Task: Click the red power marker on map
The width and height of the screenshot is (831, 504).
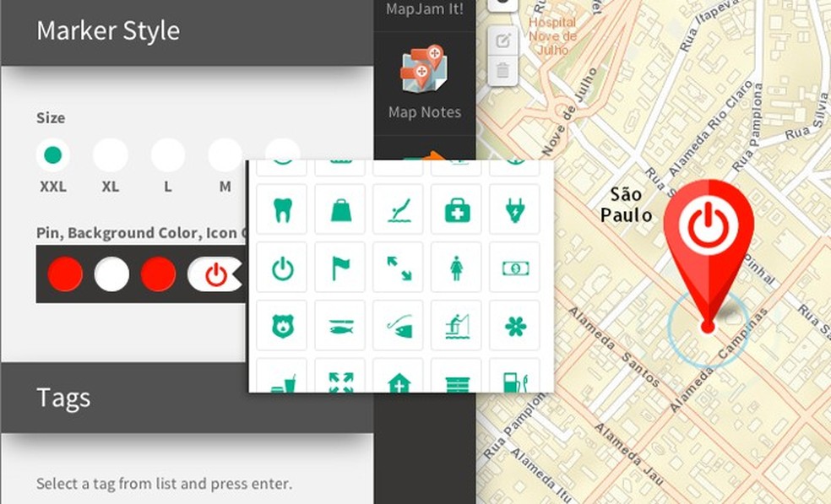Action: [709, 256]
